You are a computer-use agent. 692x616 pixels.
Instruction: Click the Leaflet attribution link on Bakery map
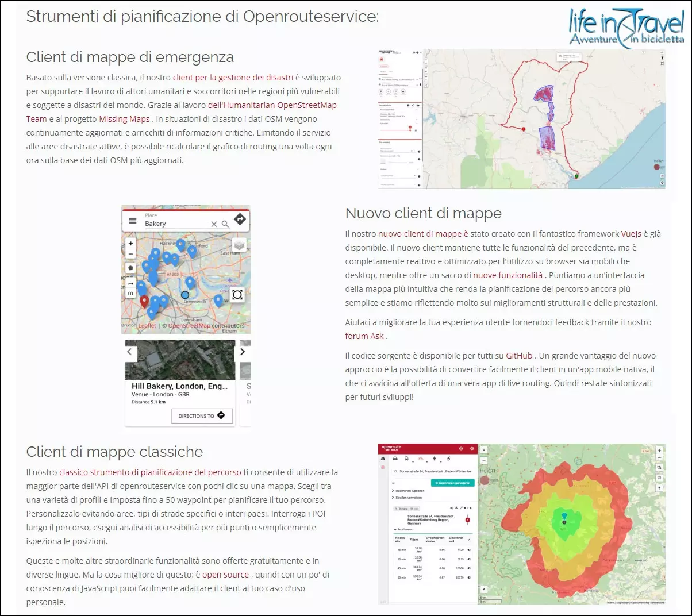click(x=147, y=325)
